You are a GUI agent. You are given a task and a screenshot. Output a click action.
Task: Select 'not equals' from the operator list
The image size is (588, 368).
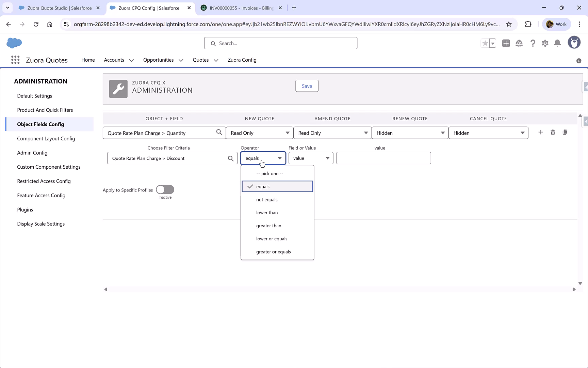(x=267, y=199)
